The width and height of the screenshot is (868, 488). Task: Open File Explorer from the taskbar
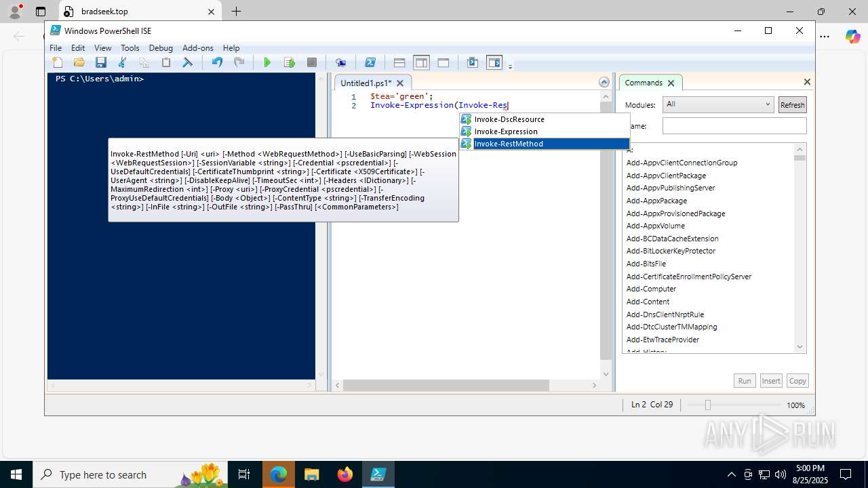point(311,474)
